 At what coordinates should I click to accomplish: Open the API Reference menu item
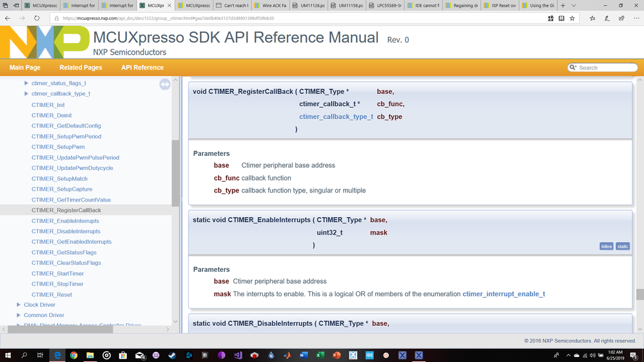142,67
